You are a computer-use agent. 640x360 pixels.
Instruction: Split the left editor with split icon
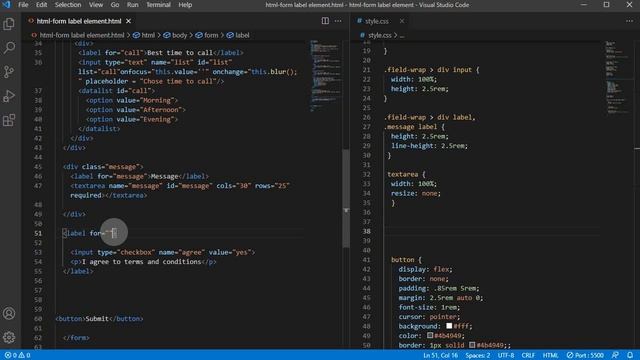point(325,21)
